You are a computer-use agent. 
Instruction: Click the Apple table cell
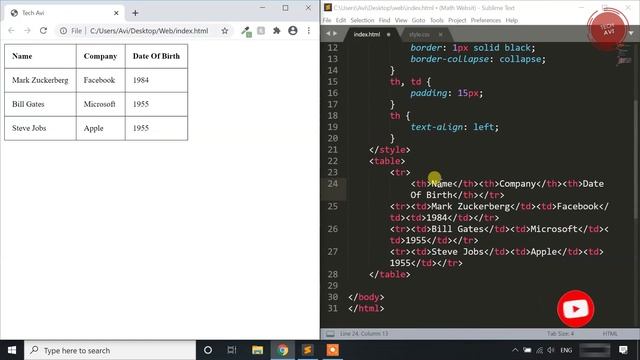pos(100,128)
